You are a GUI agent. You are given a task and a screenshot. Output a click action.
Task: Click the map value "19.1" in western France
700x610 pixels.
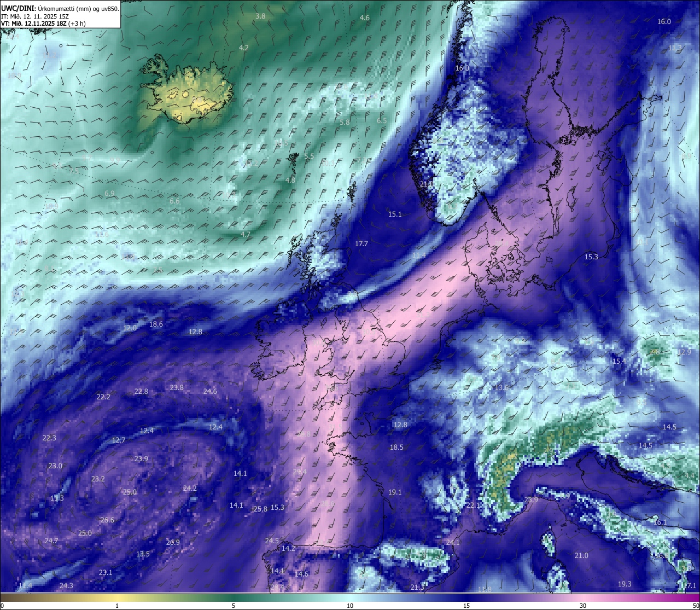pos(395,492)
